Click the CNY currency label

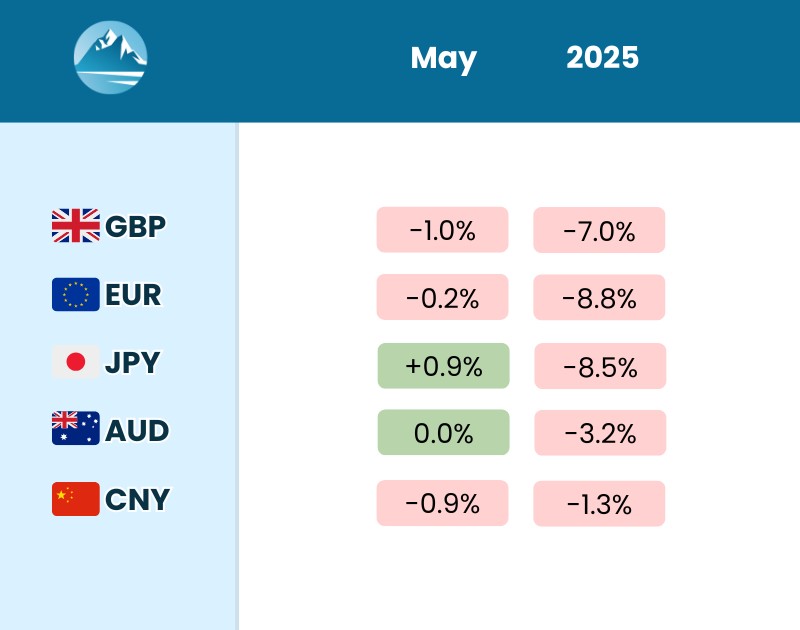tap(137, 499)
